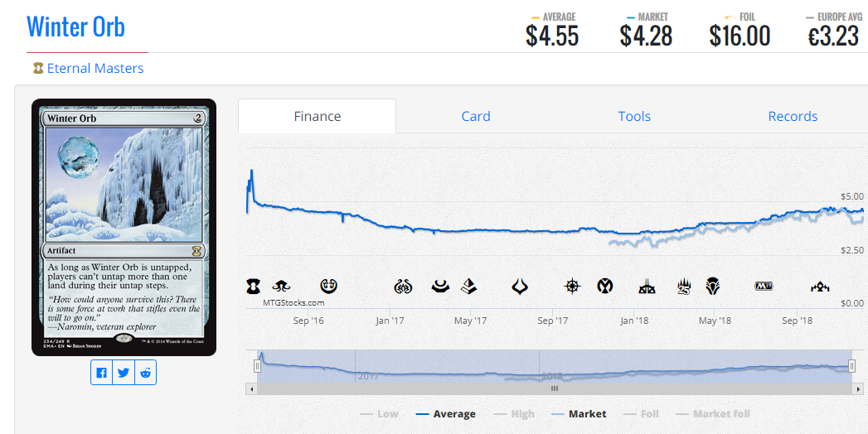868x434 pixels.
Task: Toggle the Market series in chart legend
Action: (579, 413)
